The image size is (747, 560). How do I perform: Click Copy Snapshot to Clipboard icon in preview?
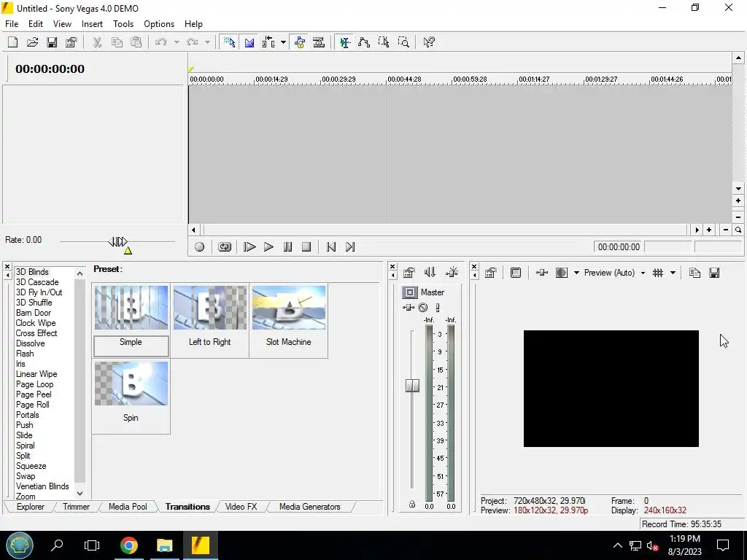click(694, 273)
